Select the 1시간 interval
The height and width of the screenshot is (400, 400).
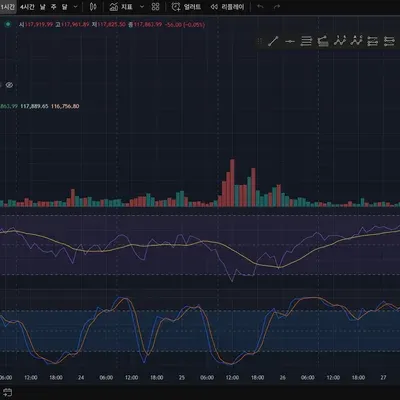(x=7, y=7)
